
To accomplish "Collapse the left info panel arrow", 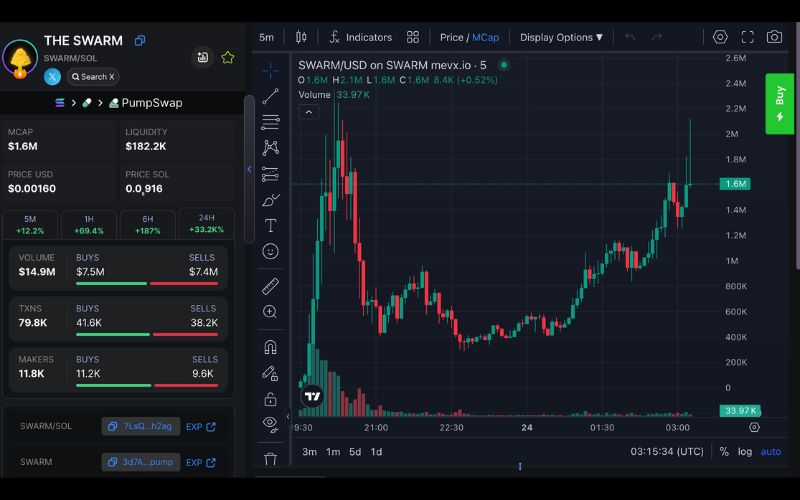I will (249, 169).
